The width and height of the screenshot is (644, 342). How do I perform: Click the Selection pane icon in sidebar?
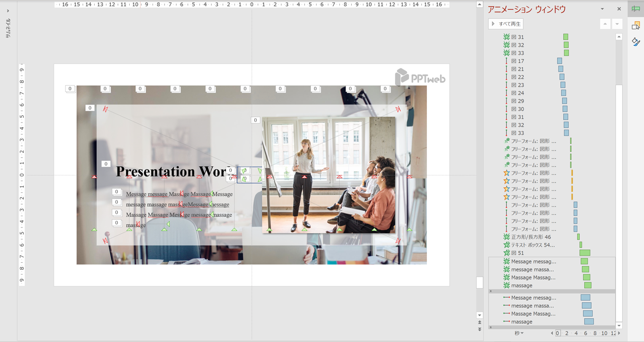(636, 26)
